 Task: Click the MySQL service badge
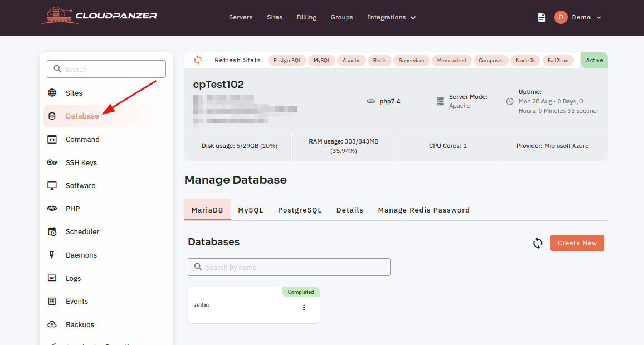click(321, 60)
